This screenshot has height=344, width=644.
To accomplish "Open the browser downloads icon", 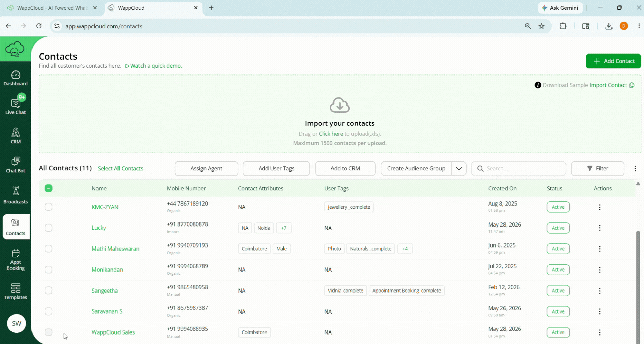I will (x=609, y=26).
